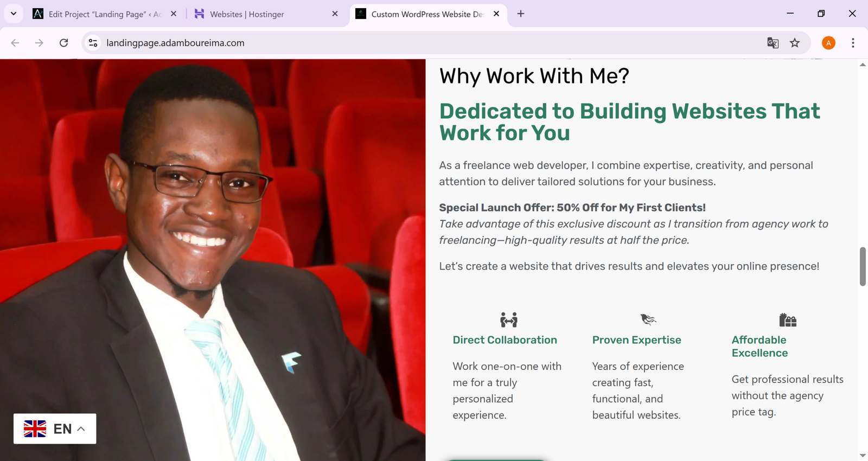Viewport: 868px width, 461px height.
Task: Go back to the previous page
Action: tap(15, 43)
